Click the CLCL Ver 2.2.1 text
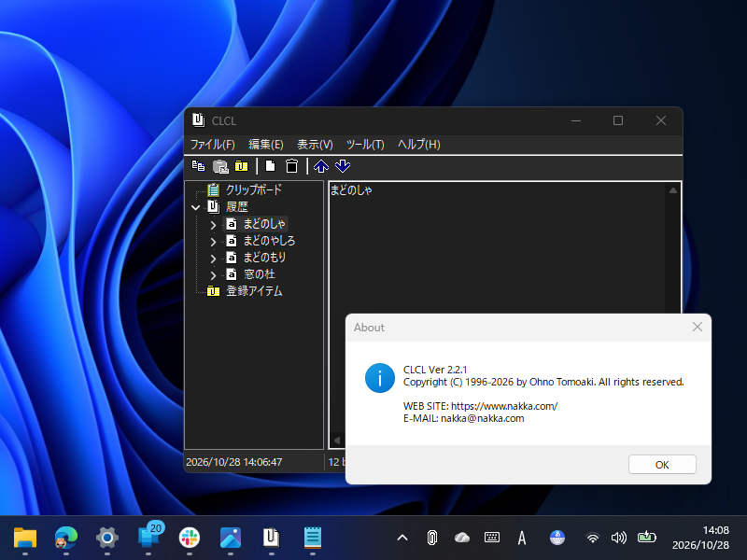 coord(435,370)
